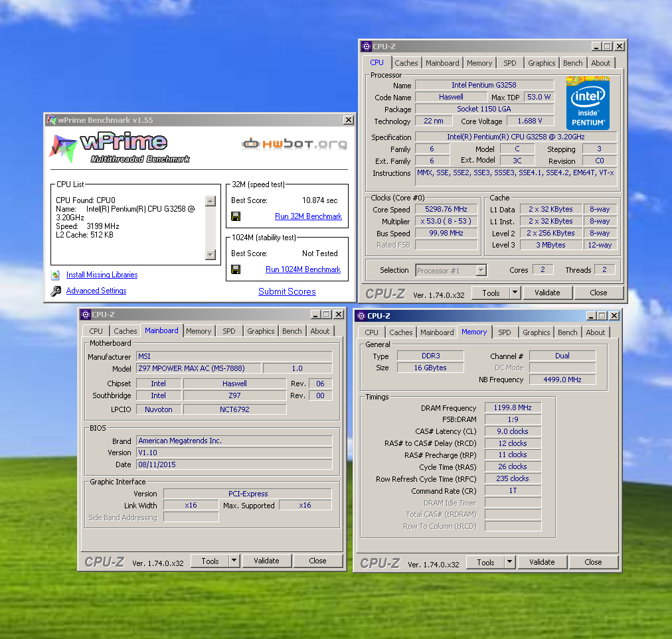Open About tab in top CPU-Z window
This screenshot has height=639, width=672.
pyautogui.click(x=601, y=63)
